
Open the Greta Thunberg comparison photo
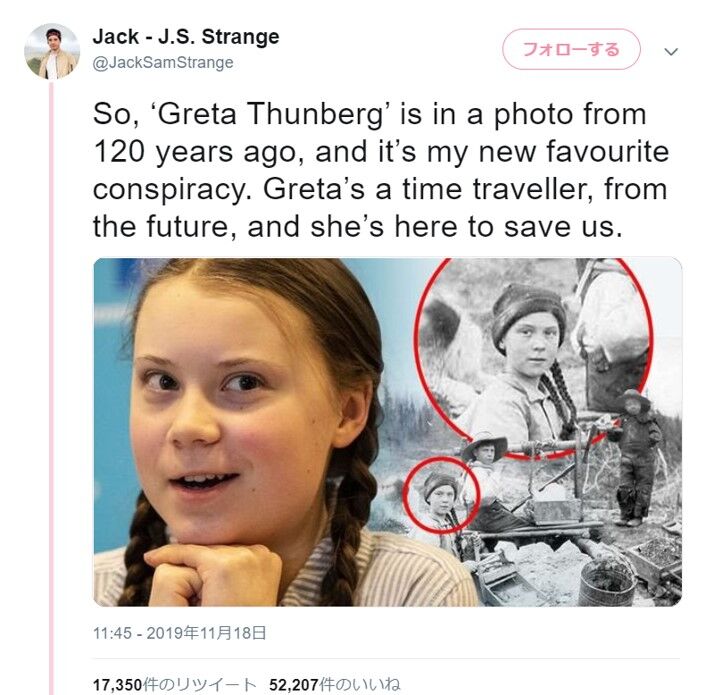click(x=387, y=432)
